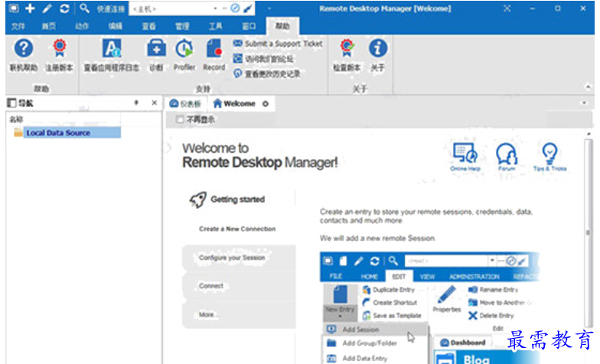The width and height of the screenshot is (600, 364).
Task: Click in the 主机 quick connect host field
Action: tap(171, 9)
